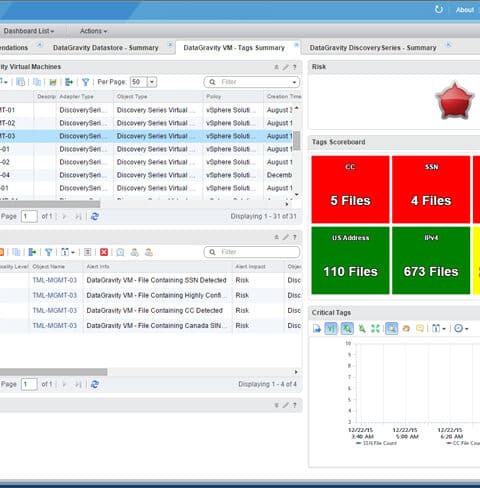Open help for the Virtual Machines widget

[294, 67]
